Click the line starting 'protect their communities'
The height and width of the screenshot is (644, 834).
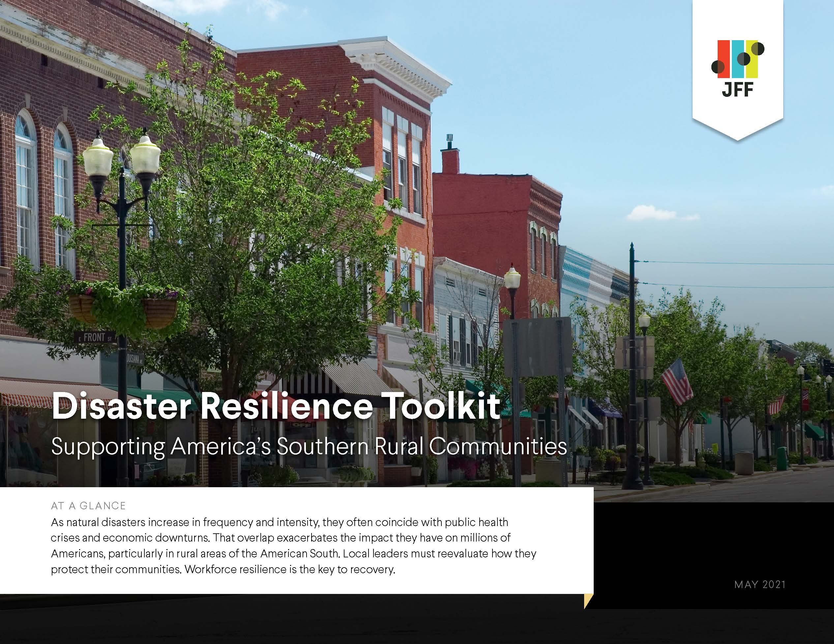coord(223,570)
